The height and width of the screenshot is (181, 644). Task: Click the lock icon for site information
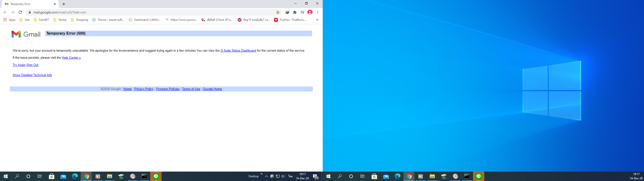point(30,12)
